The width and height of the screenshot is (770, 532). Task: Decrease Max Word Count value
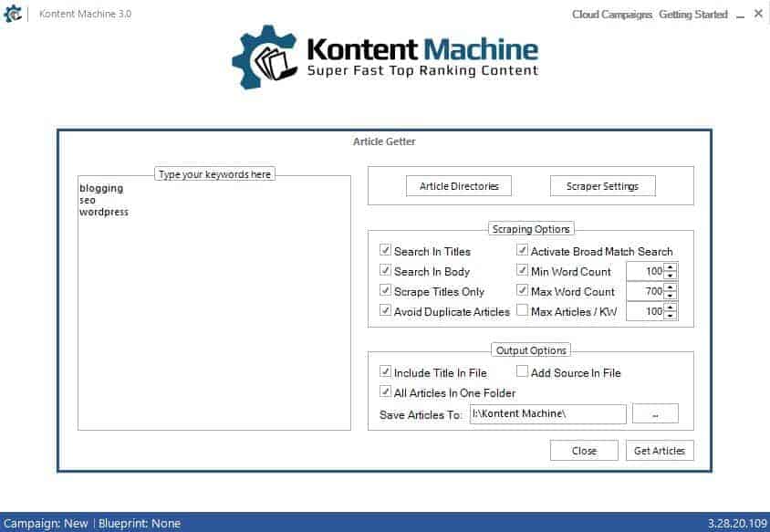pos(671,296)
